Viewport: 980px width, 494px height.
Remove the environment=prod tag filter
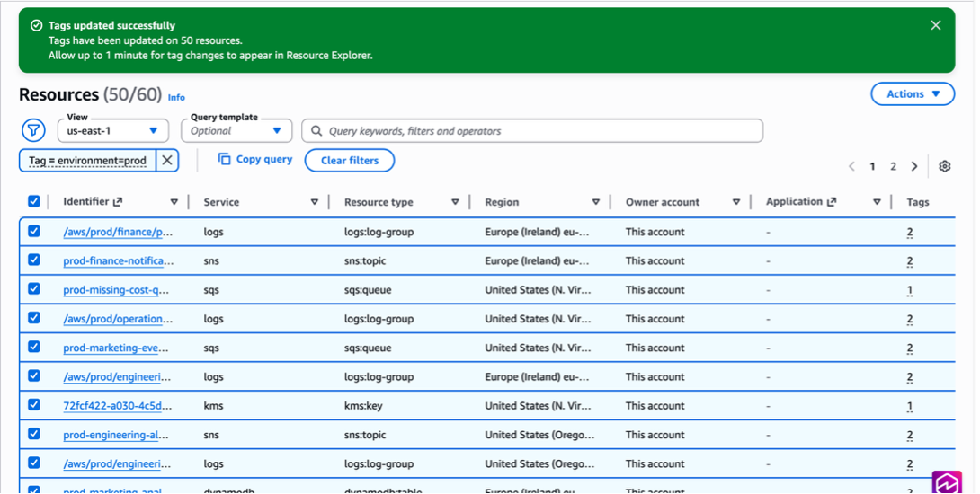pos(167,161)
